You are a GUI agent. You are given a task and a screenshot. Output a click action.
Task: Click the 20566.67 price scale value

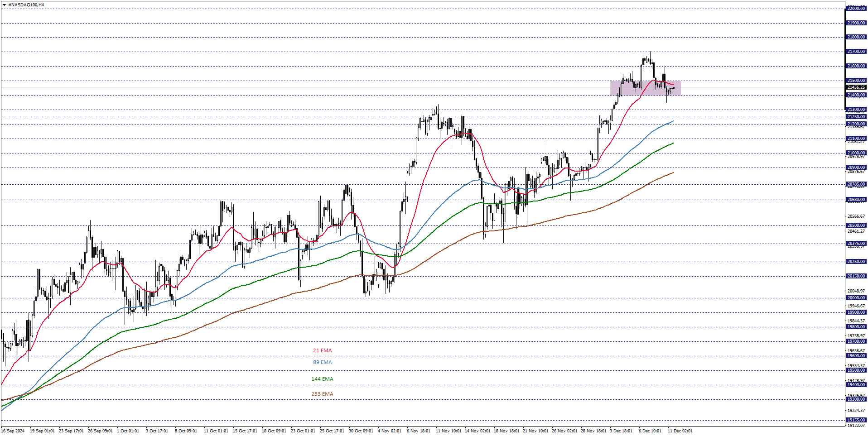coord(856,216)
